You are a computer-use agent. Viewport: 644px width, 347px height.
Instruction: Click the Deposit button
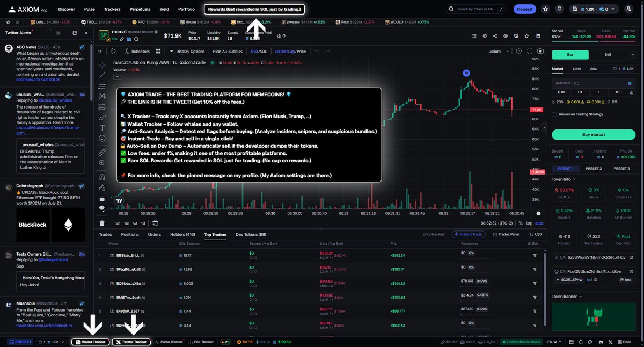(x=524, y=9)
